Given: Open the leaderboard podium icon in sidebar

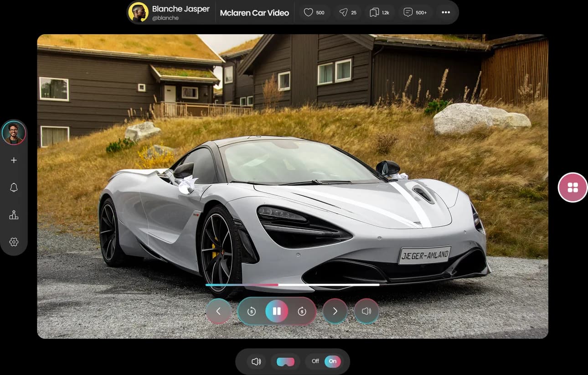Looking at the screenshot, I should [x=14, y=215].
